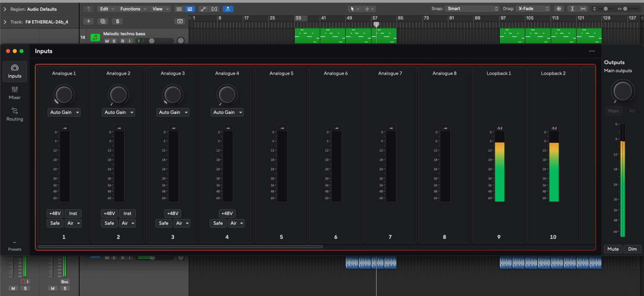The image size is (644, 296).
Task: Click the Dim button under Main outputs
Action: pos(632,249)
